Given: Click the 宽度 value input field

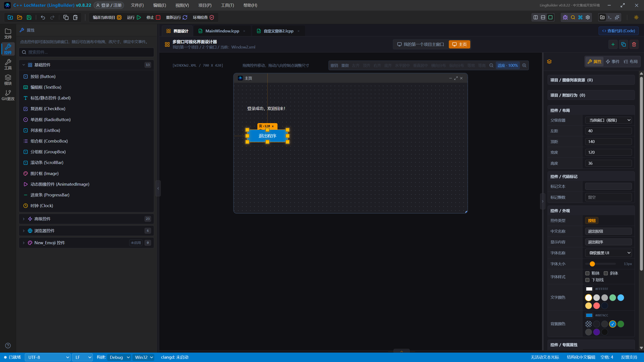Looking at the screenshot, I should click(608, 152).
